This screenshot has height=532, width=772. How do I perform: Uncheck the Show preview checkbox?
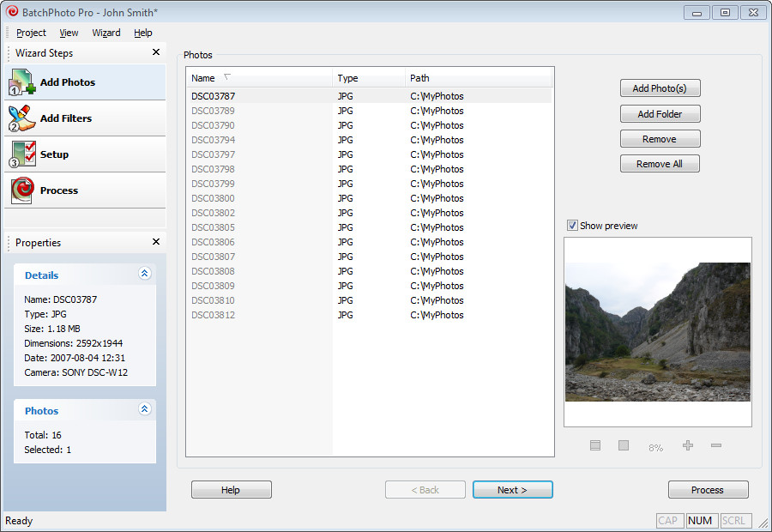pyautogui.click(x=572, y=226)
